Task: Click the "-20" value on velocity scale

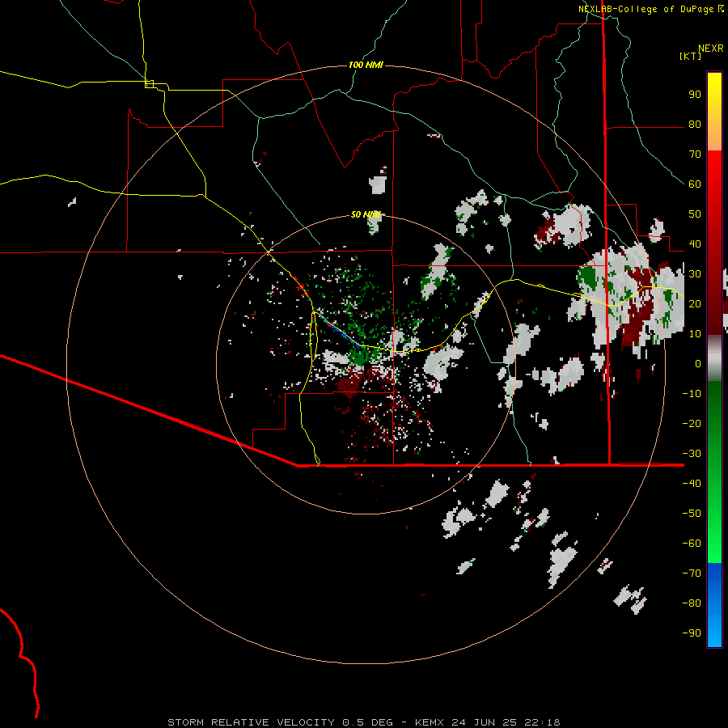Action: 692,423
